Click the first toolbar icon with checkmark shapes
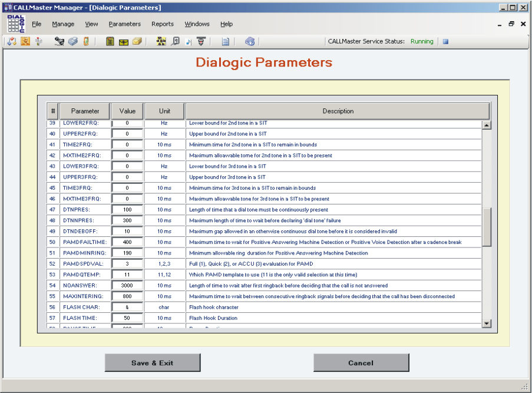 point(12,41)
